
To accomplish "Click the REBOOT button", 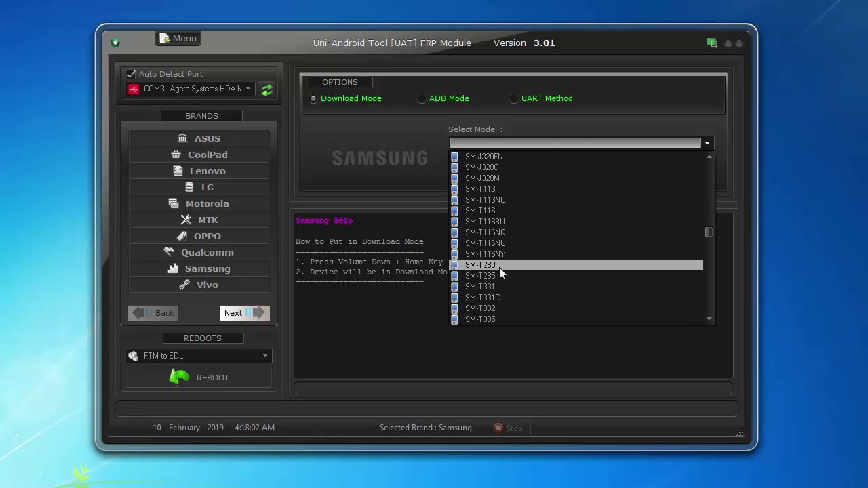I will [199, 378].
